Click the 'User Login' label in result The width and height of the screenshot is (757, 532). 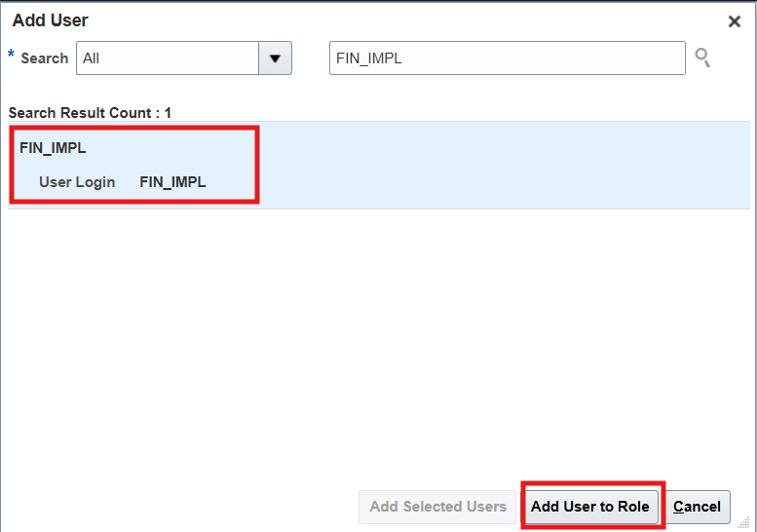77,182
